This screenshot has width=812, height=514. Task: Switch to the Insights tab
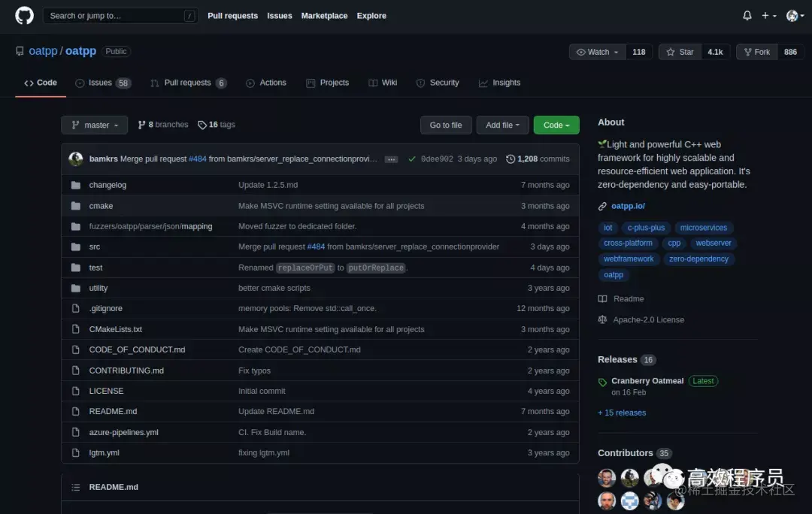[500, 83]
